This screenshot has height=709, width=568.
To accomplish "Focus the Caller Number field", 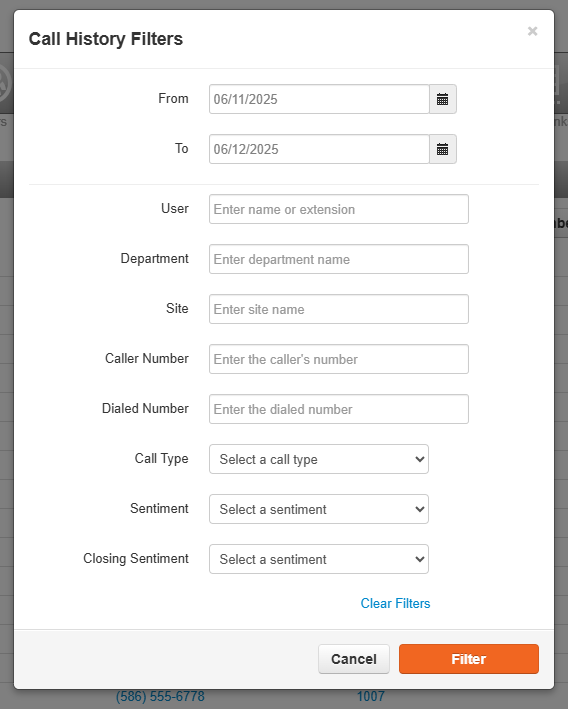I will (x=339, y=359).
